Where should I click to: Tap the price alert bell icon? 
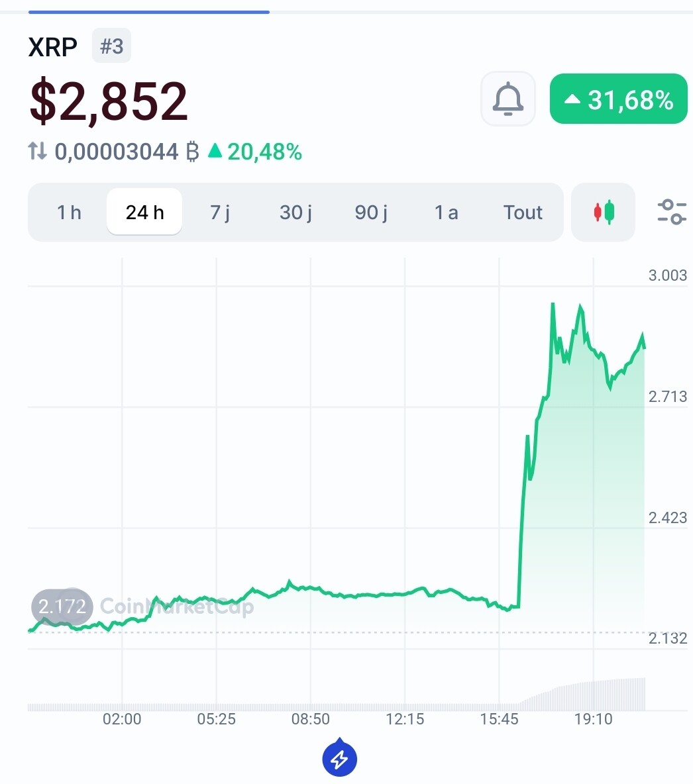(508, 99)
